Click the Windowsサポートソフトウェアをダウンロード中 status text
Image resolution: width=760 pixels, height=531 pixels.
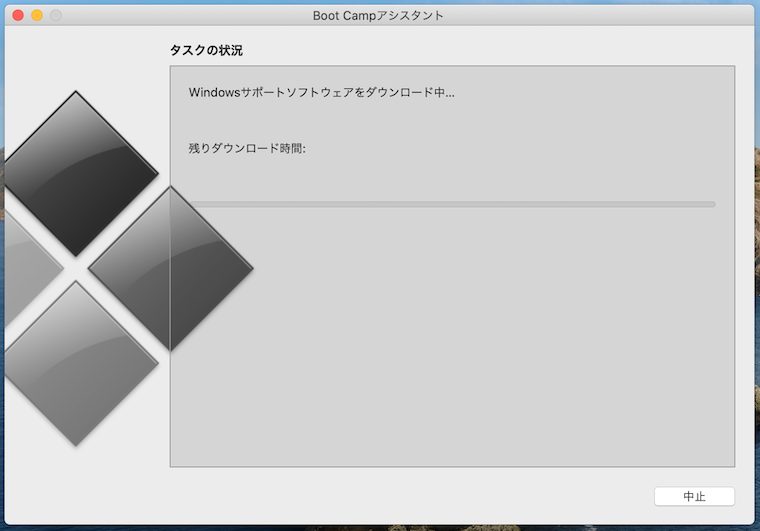pyautogui.click(x=321, y=92)
